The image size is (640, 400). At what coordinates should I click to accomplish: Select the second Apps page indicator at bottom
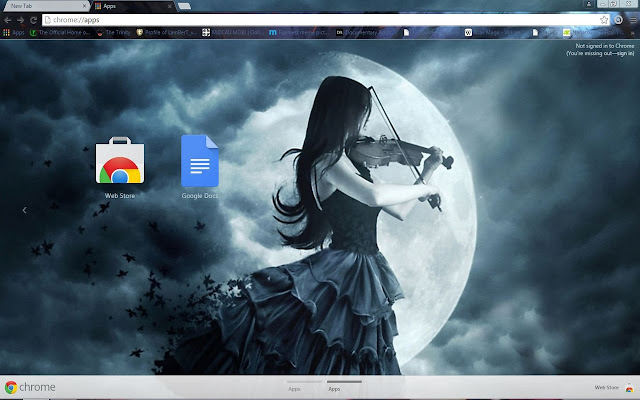344,386
